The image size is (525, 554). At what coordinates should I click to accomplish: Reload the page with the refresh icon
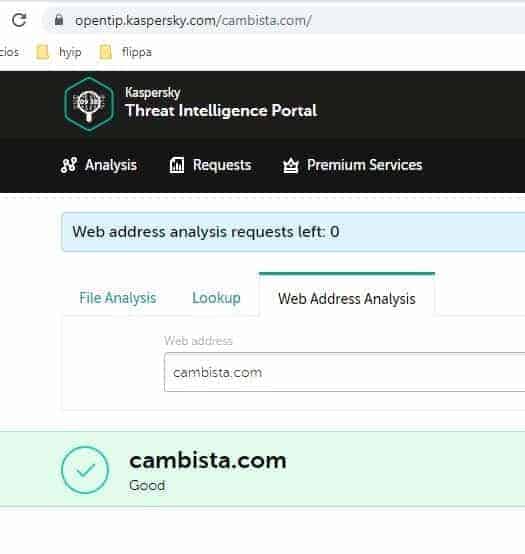pos(19,20)
